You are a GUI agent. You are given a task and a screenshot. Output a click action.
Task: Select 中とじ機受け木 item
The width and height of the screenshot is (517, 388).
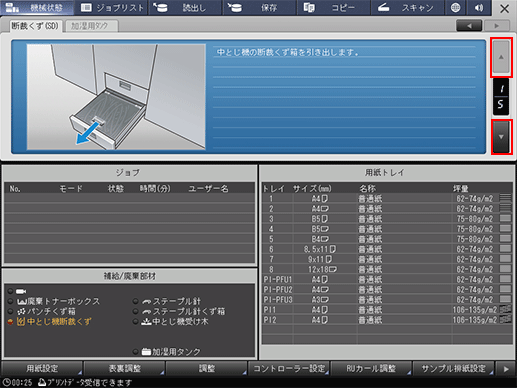tap(175, 321)
